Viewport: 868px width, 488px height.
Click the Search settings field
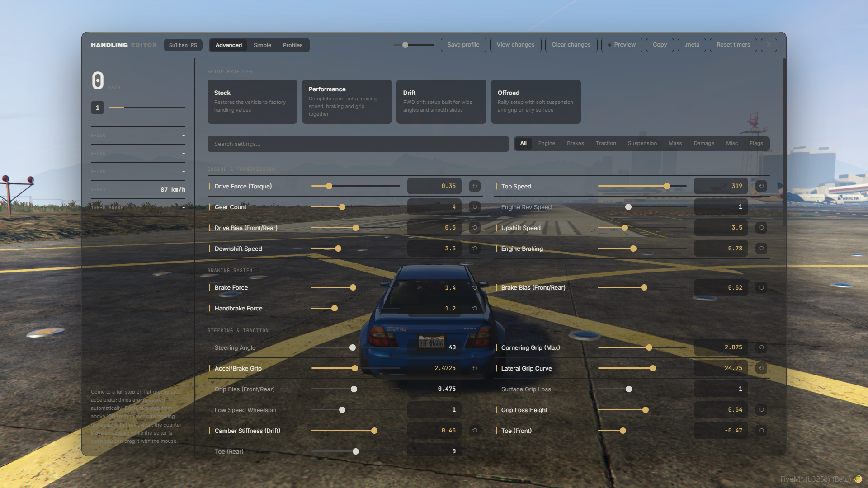pos(358,144)
